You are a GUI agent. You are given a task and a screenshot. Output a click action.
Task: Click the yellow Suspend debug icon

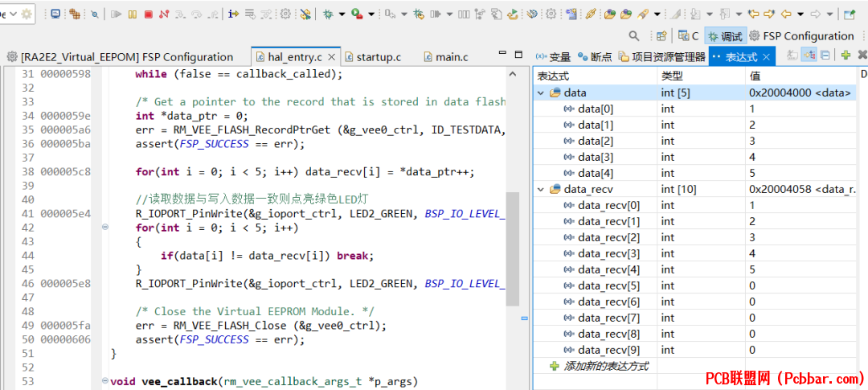(x=133, y=14)
